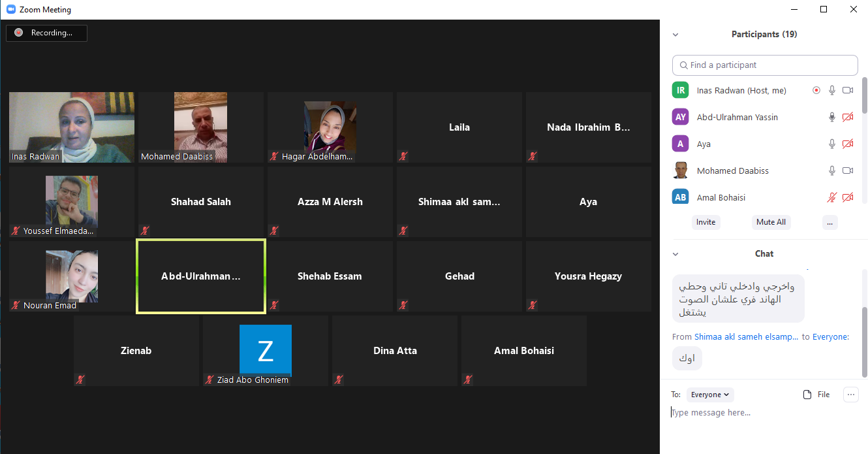Open the Everyone recipient dropdown in chat
This screenshot has height=454, width=868.
[710, 395]
